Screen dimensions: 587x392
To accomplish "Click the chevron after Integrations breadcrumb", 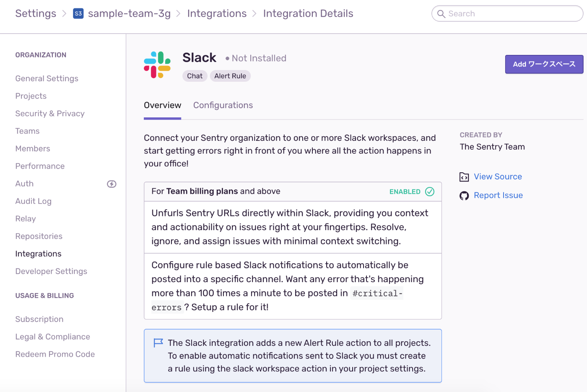I will click(x=255, y=13).
